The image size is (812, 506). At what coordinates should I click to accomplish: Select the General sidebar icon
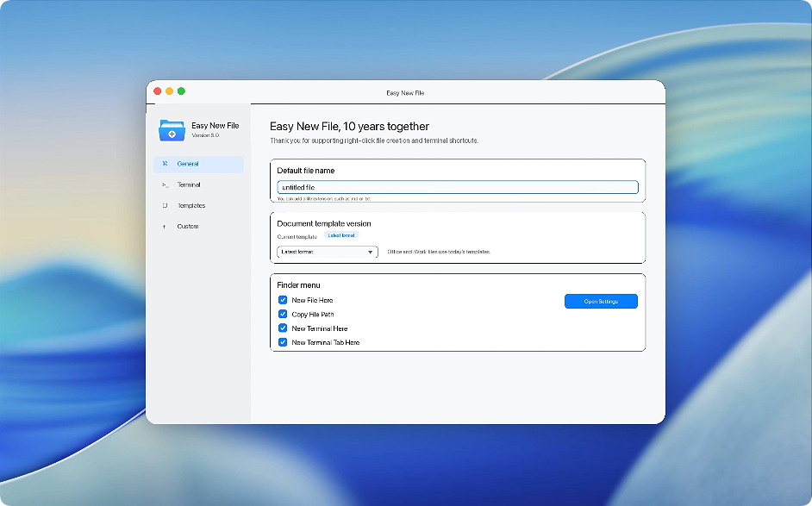[165, 164]
